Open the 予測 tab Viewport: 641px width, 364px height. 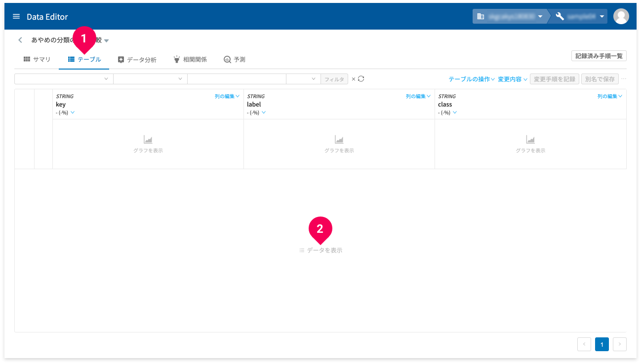[x=235, y=59]
